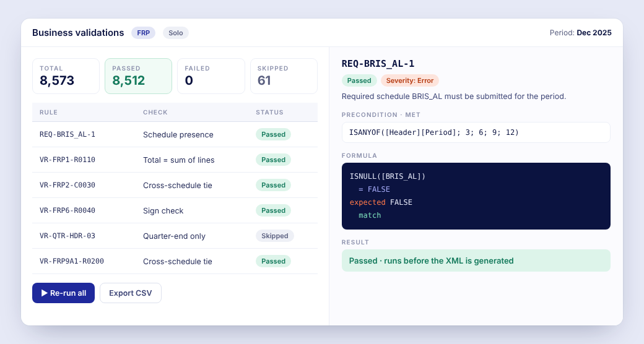This screenshot has height=344, width=644.
Task: Click Passed status of VR-FRP6-R0040 row
Action: [273, 210]
